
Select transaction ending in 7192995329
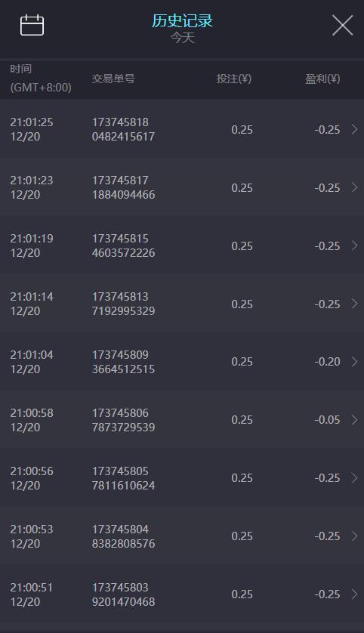click(123, 304)
